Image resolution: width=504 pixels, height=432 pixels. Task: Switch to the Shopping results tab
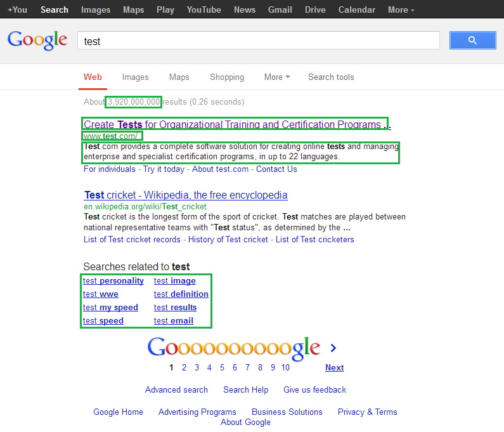(x=227, y=77)
